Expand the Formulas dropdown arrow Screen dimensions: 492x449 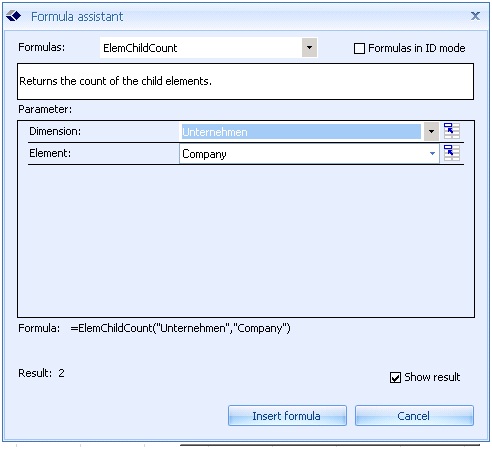click(x=309, y=48)
